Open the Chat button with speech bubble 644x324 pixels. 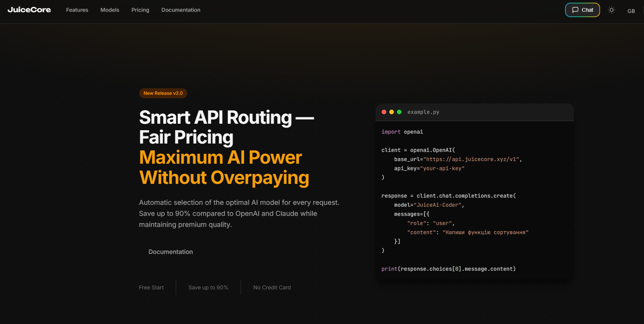582,10
